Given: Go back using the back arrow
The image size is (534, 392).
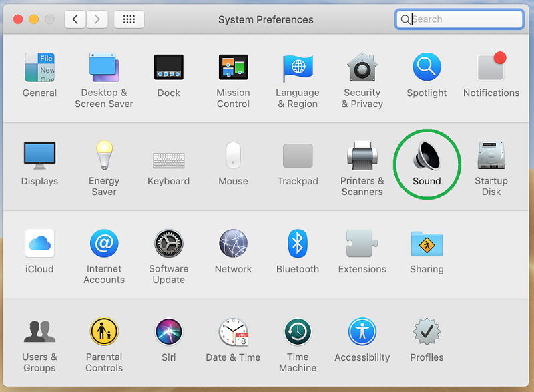Looking at the screenshot, I should (x=75, y=19).
